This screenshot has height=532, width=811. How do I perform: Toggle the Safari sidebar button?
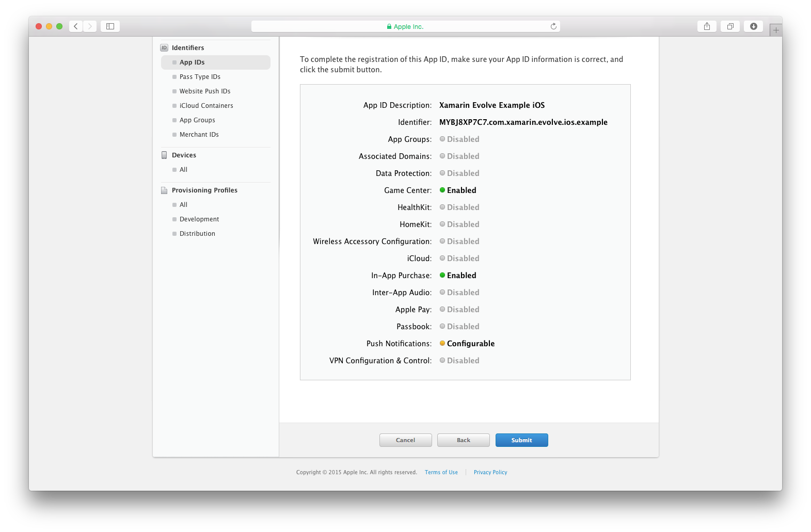point(110,26)
